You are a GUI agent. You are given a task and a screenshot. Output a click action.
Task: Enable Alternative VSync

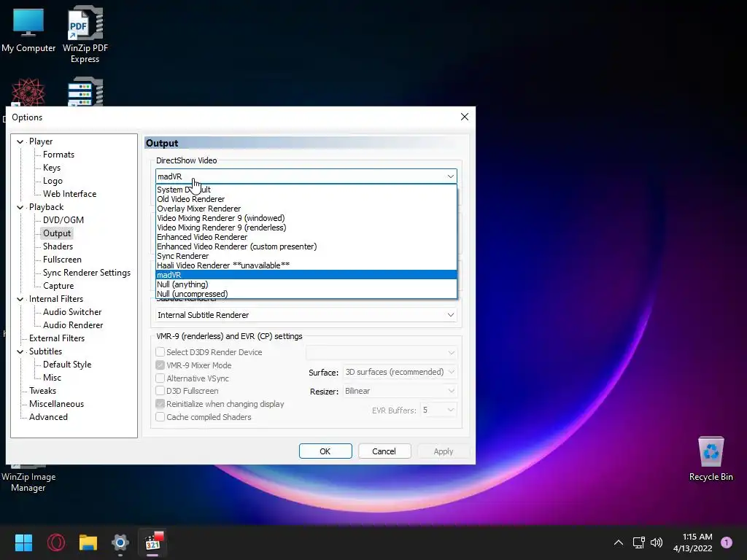(x=160, y=378)
